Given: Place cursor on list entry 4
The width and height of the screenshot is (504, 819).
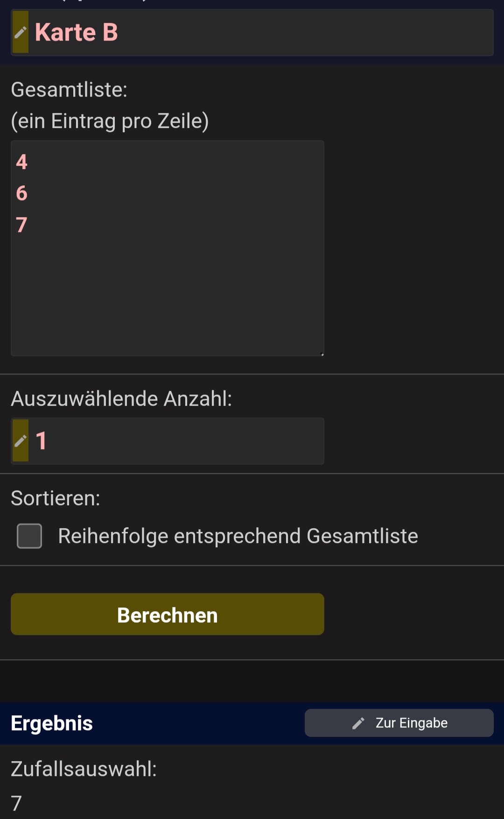Looking at the screenshot, I should coord(22,162).
